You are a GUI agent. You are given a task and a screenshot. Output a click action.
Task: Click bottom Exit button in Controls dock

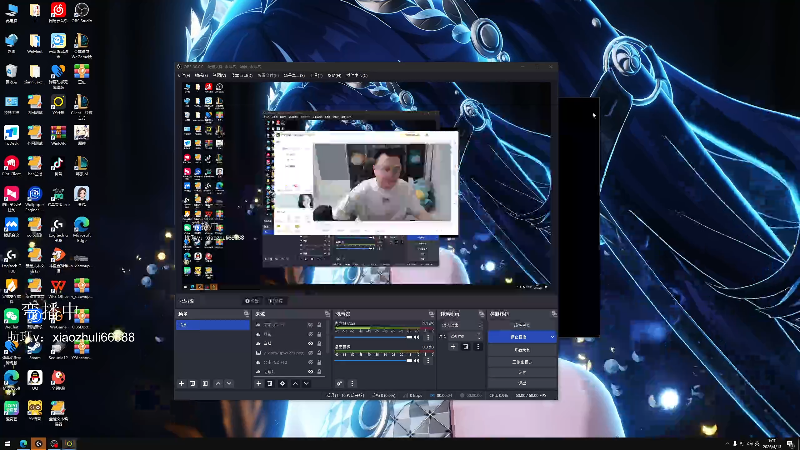pos(521,383)
